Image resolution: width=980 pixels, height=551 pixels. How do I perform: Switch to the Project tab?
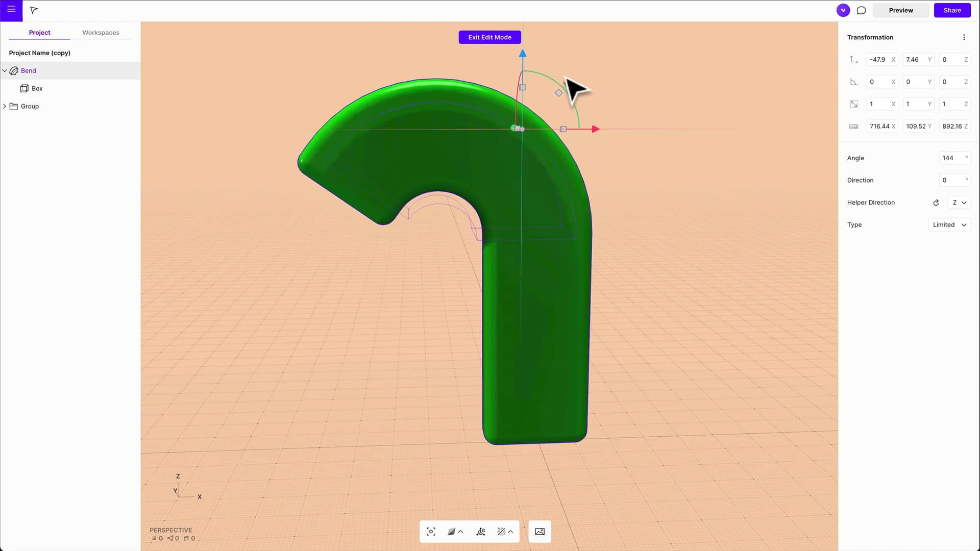[39, 32]
